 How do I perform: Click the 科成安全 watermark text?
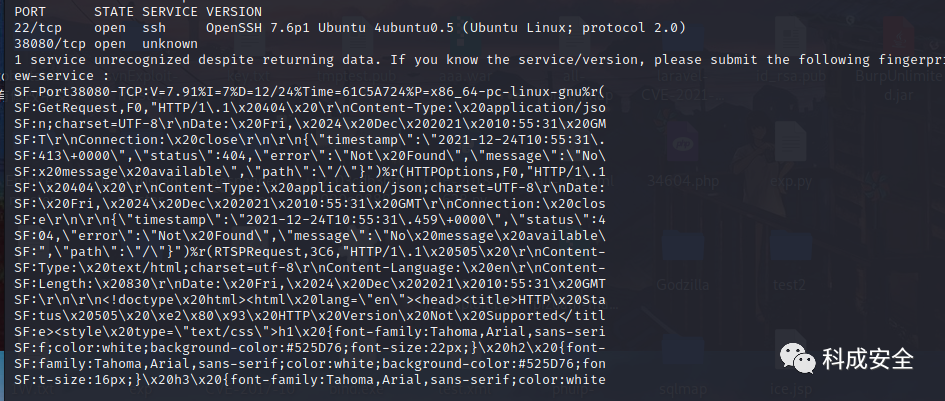868,359
